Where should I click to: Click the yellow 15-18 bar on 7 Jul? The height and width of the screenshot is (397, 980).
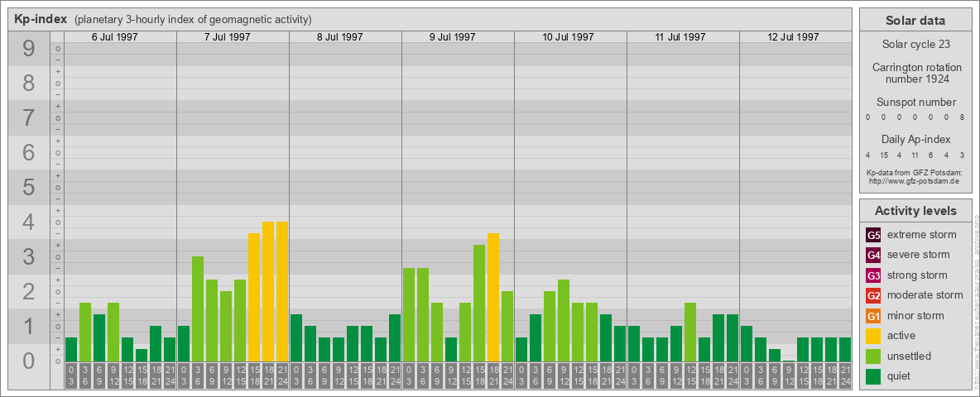[x=254, y=297]
